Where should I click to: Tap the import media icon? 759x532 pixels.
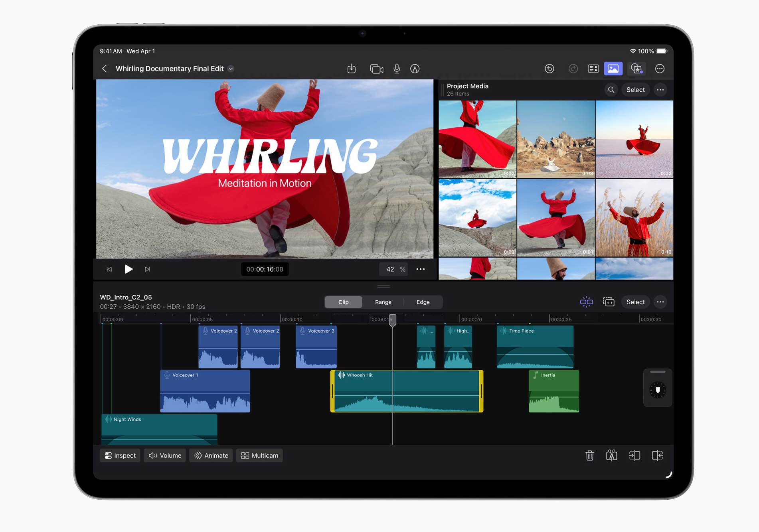coord(351,69)
